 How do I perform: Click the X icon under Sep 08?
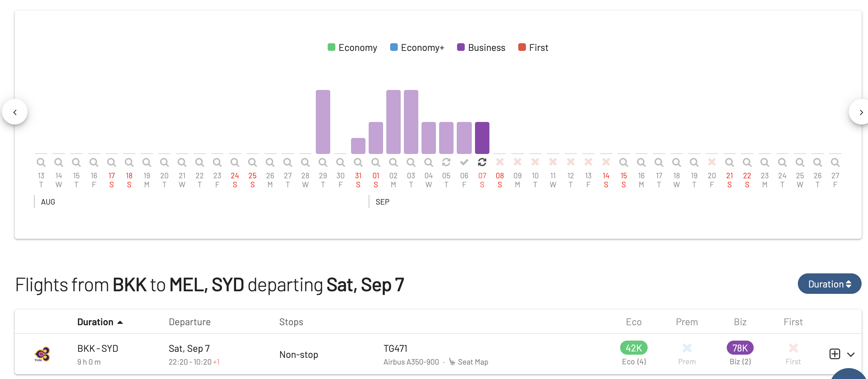(500, 162)
